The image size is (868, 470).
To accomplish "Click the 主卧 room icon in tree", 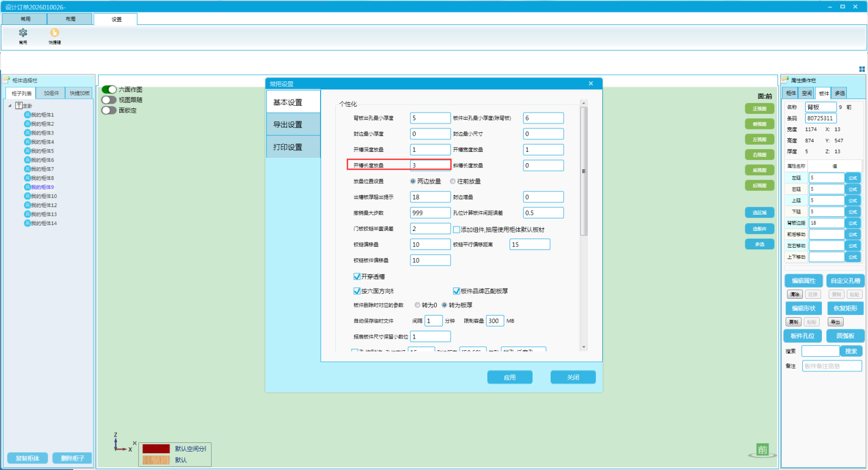I will [x=19, y=106].
